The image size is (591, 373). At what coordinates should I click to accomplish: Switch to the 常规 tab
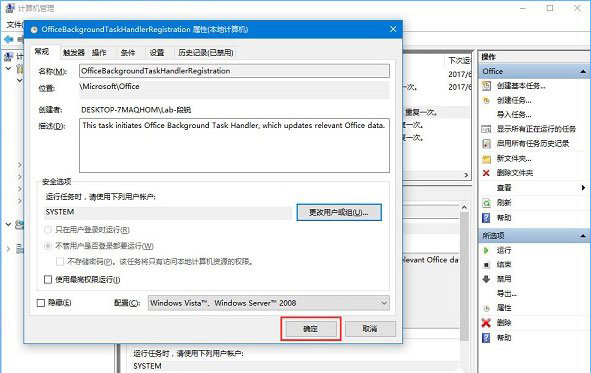[x=42, y=52]
